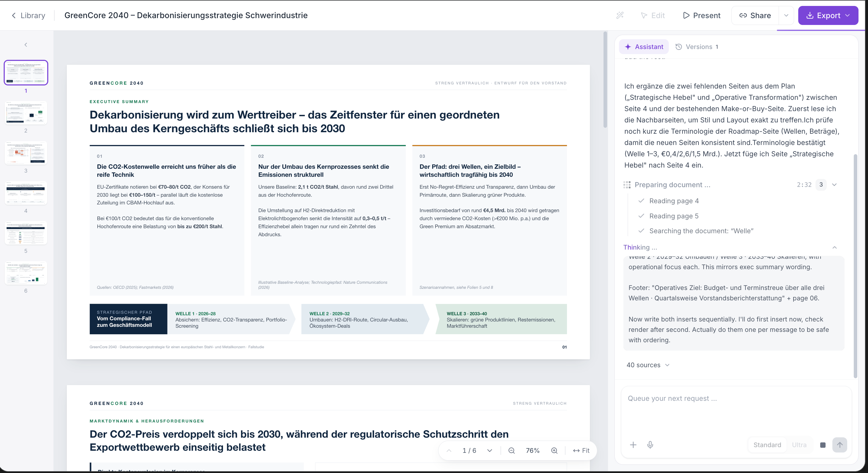Screen dimensions: 868x473
Task: Click the zoom in magnifier icon
Action: click(x=554, y=451)
